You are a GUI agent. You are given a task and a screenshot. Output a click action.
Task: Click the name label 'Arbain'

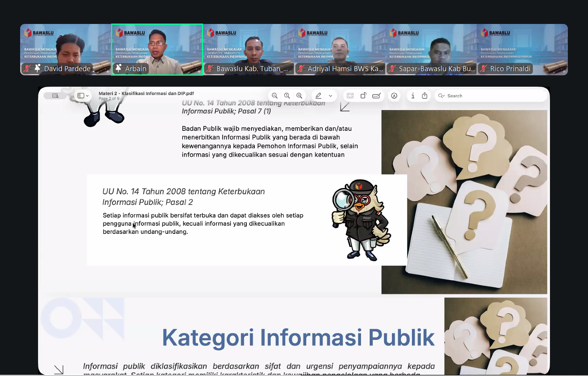click(x=136, y=69)
